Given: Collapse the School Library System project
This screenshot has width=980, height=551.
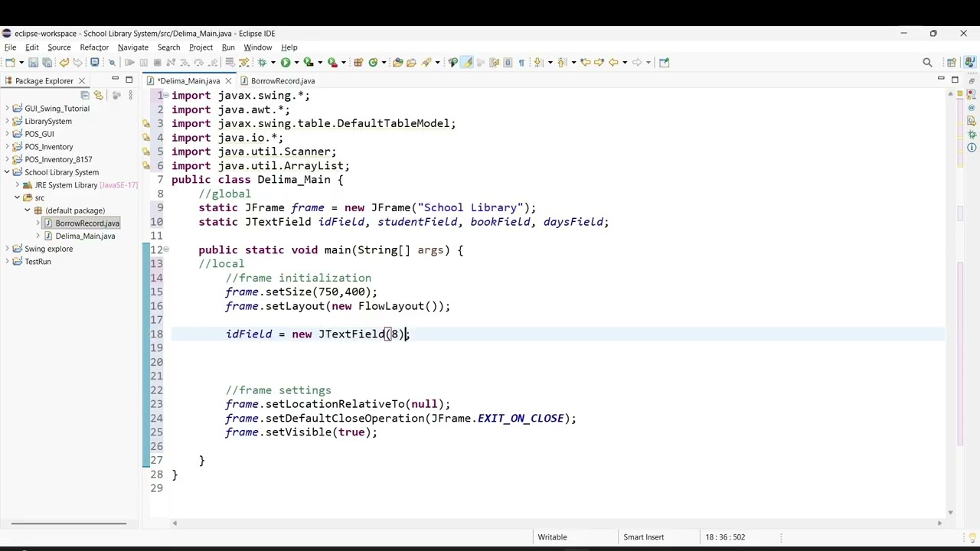Looking at the screenshot, I should (x=7, y=172).
